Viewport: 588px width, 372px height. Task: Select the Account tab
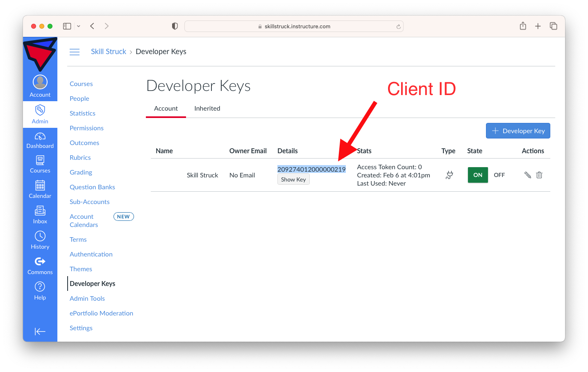(x=166, y=108)
